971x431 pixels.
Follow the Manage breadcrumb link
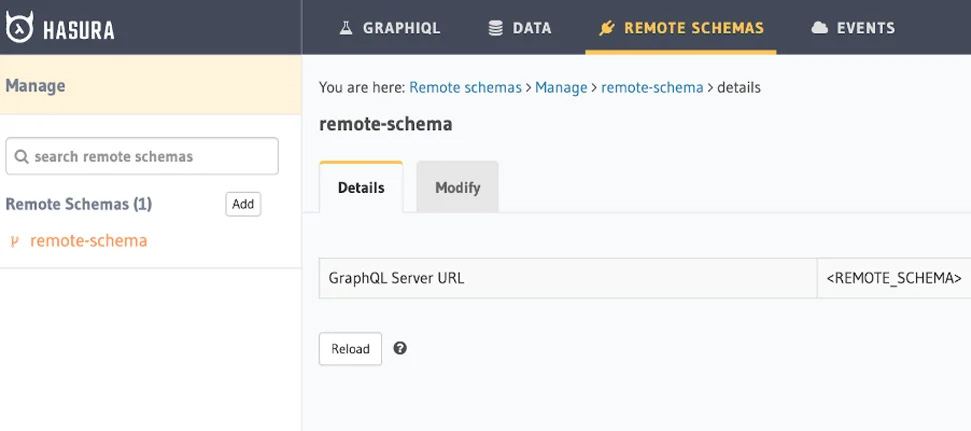click(x=561, y=88)
